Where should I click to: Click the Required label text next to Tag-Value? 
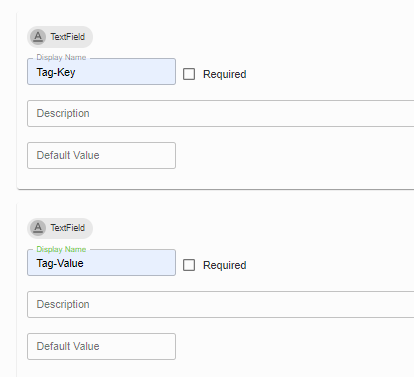click(225, 265)
